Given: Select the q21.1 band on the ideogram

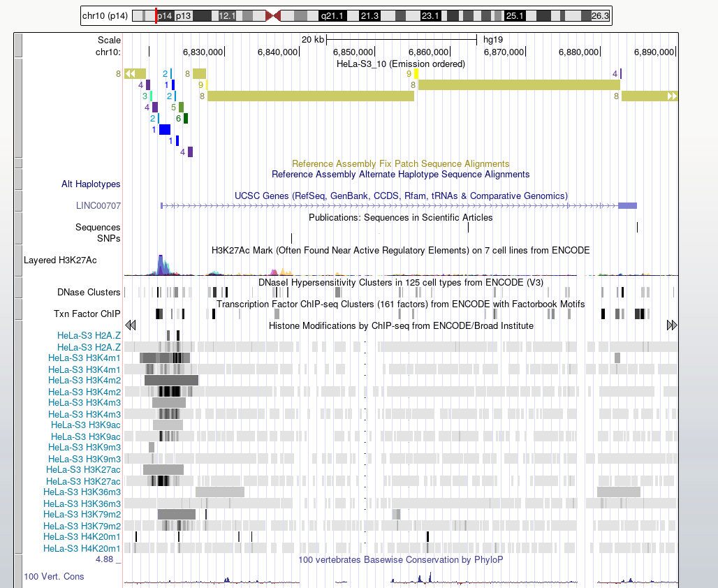Looking at the screenshot, I should click(x=332, y=16).
